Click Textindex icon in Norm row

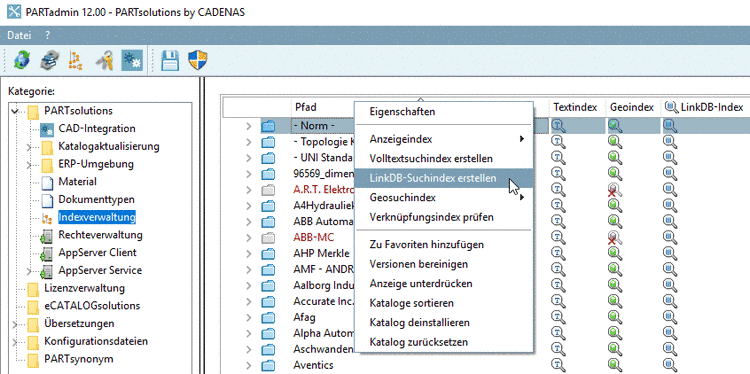558,126
